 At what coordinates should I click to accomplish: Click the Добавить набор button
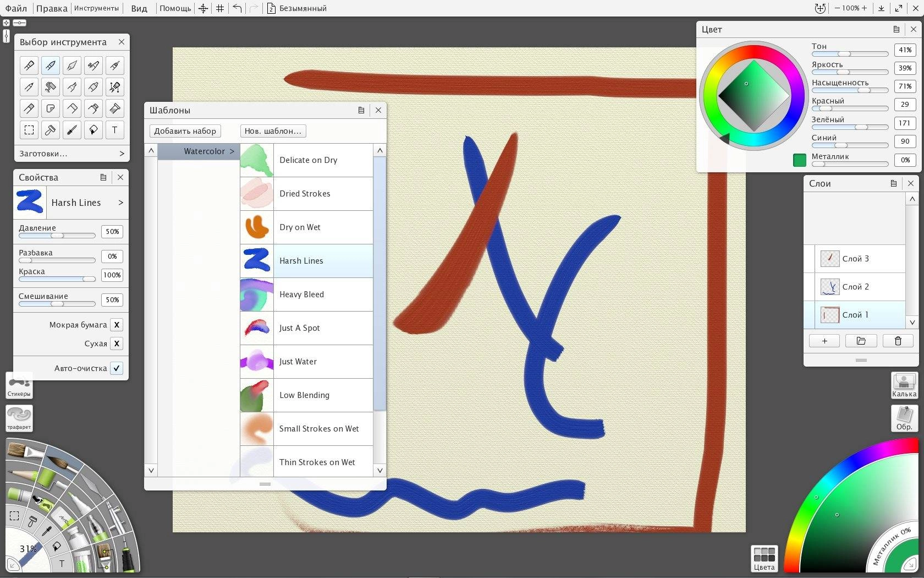tap(185, 131)
